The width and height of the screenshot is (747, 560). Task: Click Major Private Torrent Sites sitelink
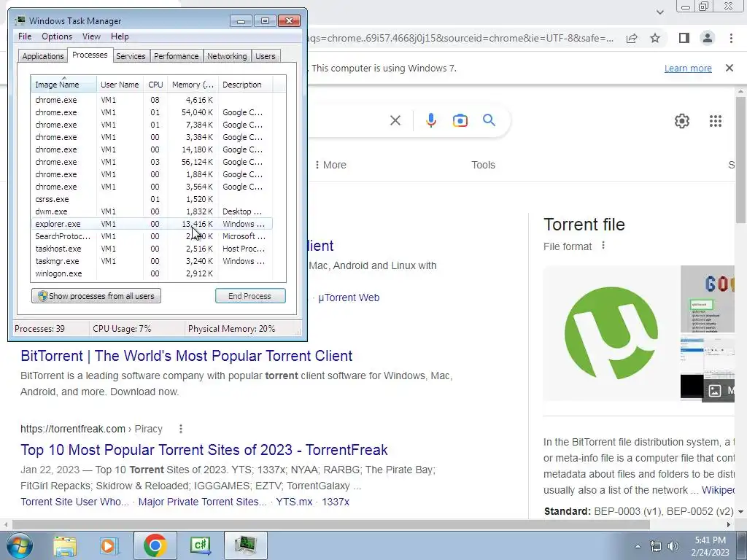click(x=203, y=502)
